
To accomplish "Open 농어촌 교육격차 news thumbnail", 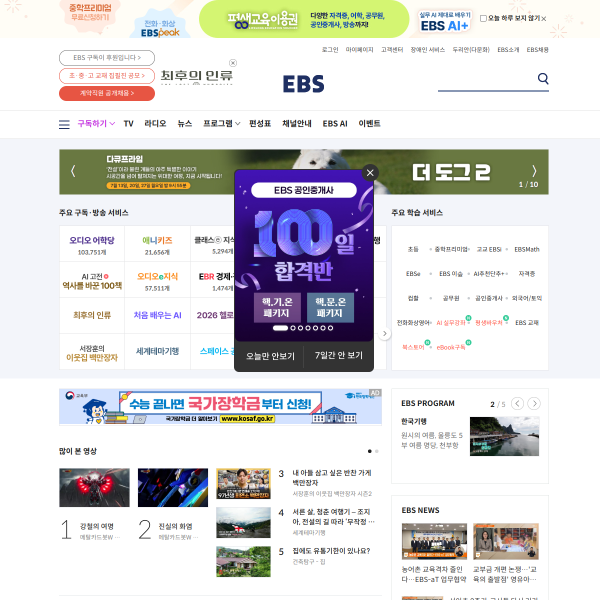I will pyautogui.click(x=434, y=541).
